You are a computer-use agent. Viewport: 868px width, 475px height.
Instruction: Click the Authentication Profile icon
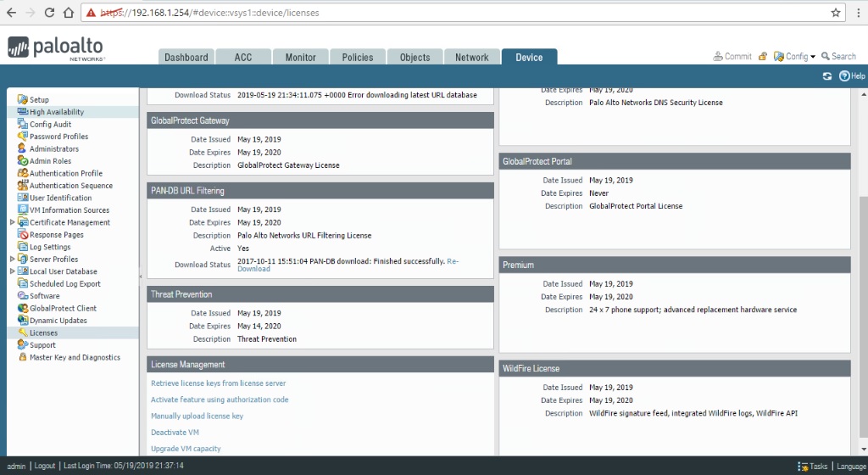coord(22,173)
